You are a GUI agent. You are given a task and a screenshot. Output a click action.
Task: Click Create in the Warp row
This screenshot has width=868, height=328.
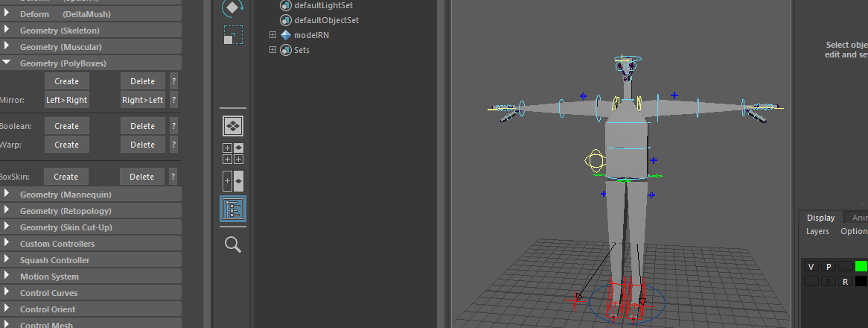point(66,145)
